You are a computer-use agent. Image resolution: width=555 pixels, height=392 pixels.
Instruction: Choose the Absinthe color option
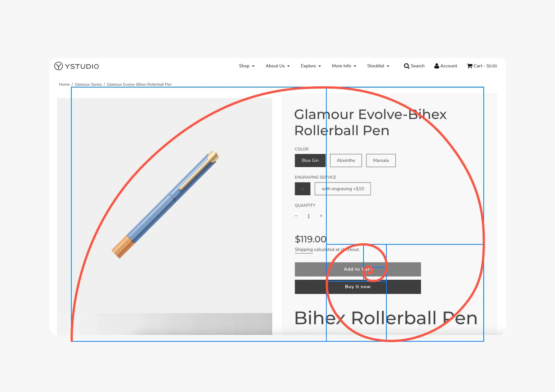tap(346, 160)
